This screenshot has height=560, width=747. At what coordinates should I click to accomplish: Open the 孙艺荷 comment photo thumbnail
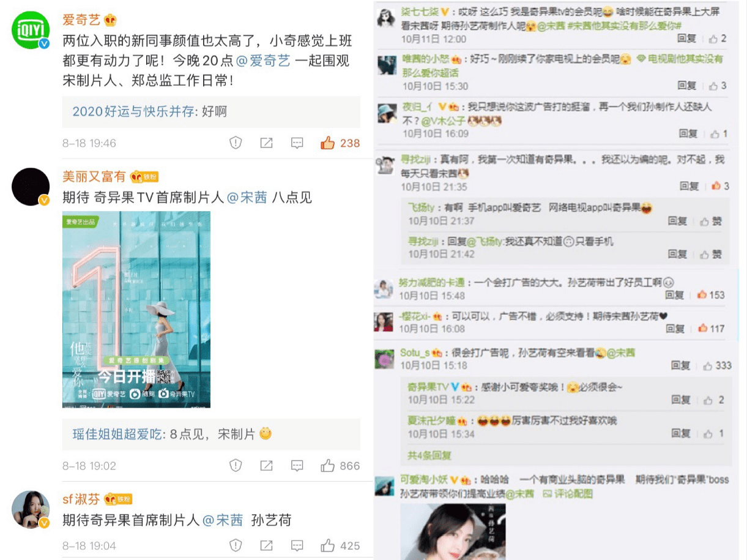pos(453,531)
